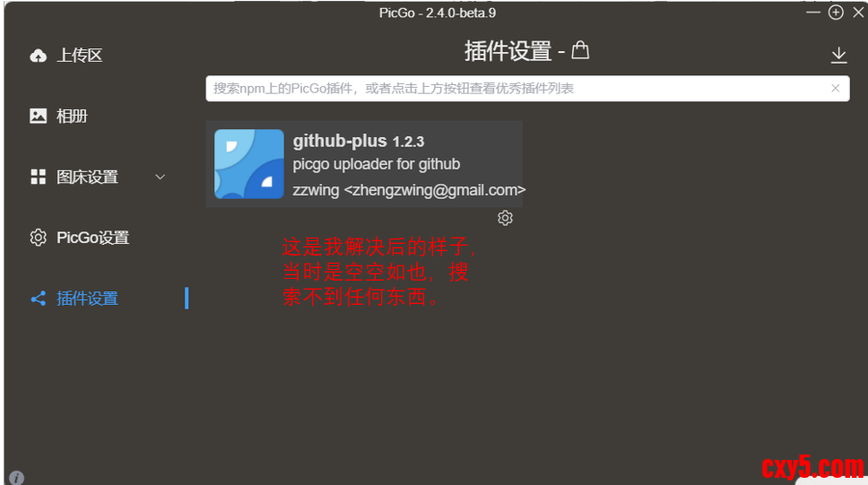Click the share icon beside 插件设置
The height and width of the screenshot is (485, 868).
[39, 299]
